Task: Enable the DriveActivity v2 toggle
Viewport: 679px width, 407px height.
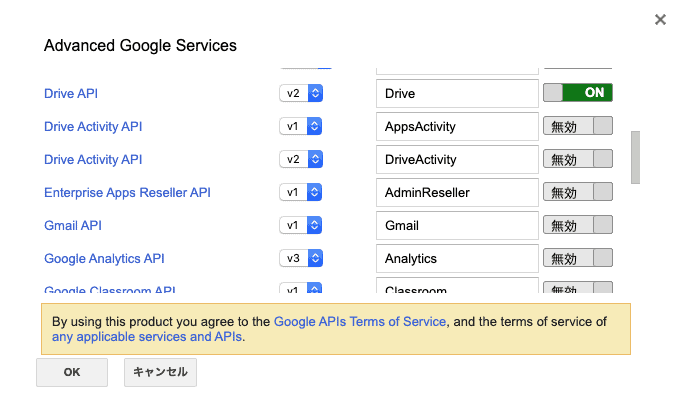Action: point(577,159)
